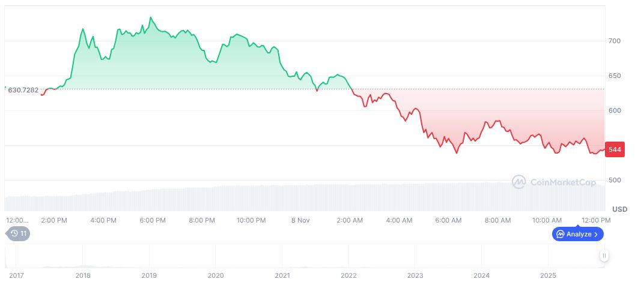Click the Analyze button
The height and width of the screenshot is (282, 644).
[x=577, y=234]
